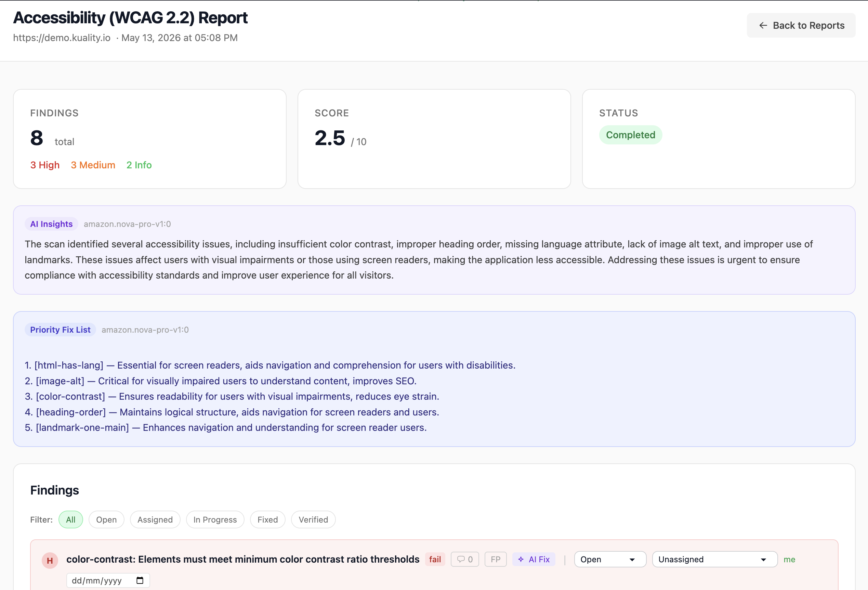Click the Priority Fix List badge
Screen dimensions: 868x590
[x=60, y=330]
